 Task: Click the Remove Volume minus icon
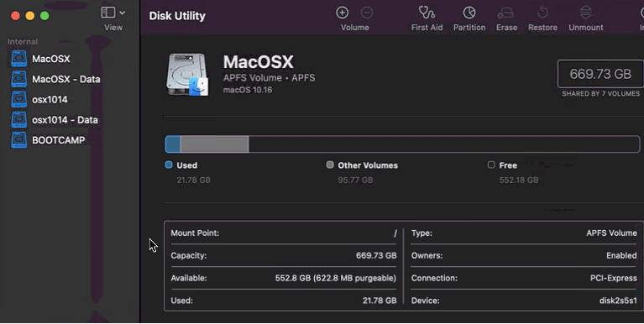point(367,13)
